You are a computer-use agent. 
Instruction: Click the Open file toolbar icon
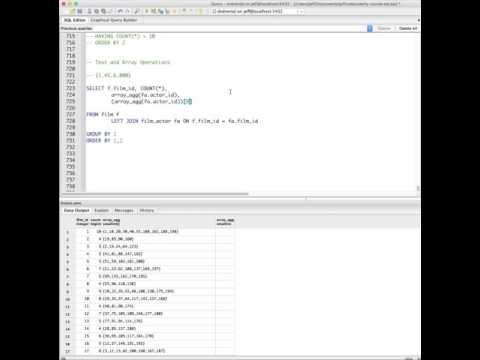[72, 11]
